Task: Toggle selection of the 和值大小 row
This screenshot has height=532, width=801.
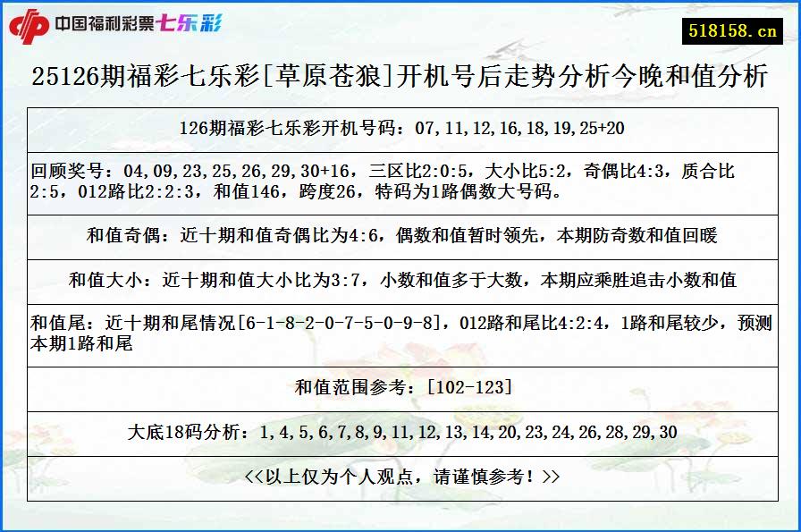Action: (x=400, y=277)
